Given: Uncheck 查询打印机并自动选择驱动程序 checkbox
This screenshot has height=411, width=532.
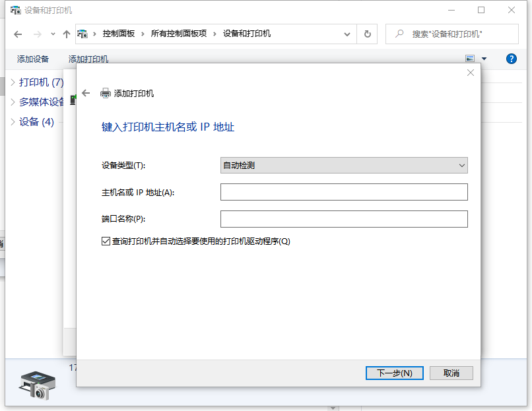Looking at the screenshot, I should tap(106, 241).
